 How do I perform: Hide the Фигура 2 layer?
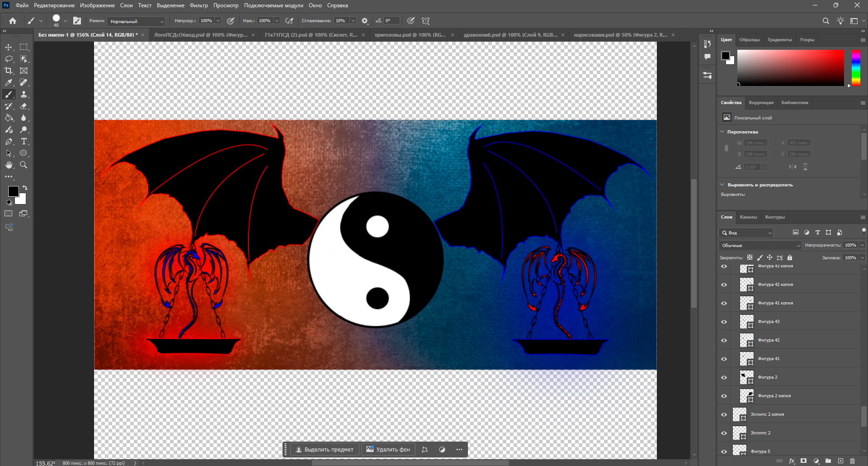(724, 377)
